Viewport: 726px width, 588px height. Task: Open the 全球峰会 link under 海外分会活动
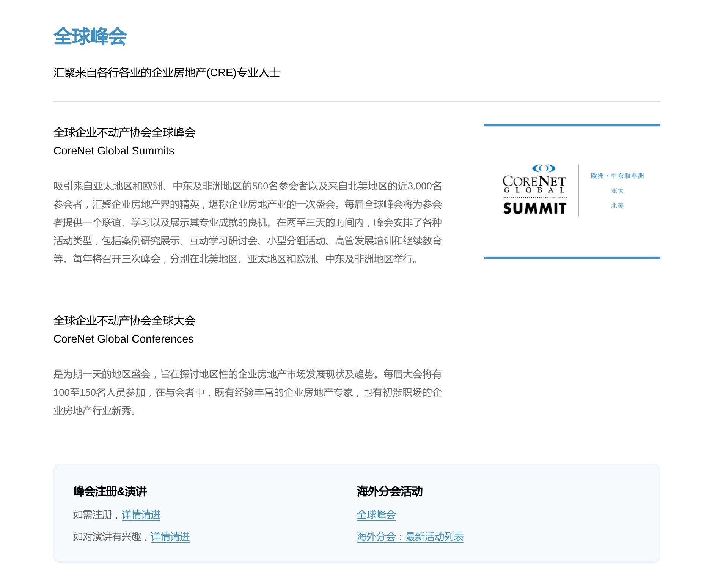[376, 514]
